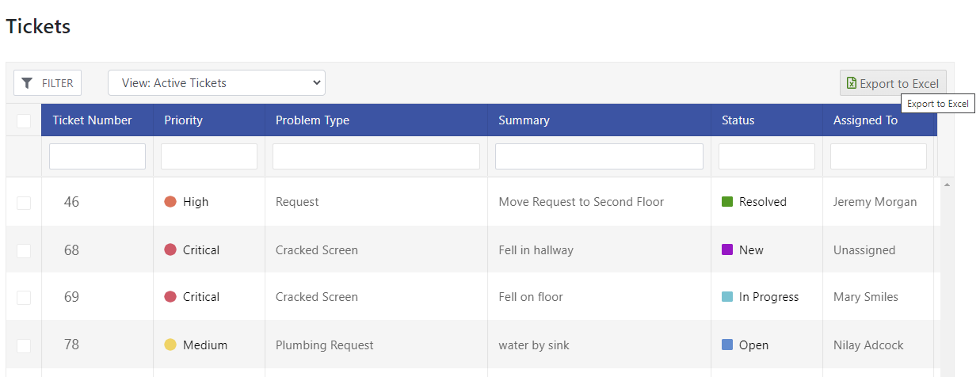This screenshot has width=980, height=377.
Task: Click the green Resolved status square
Action: [x=727, y=202]
